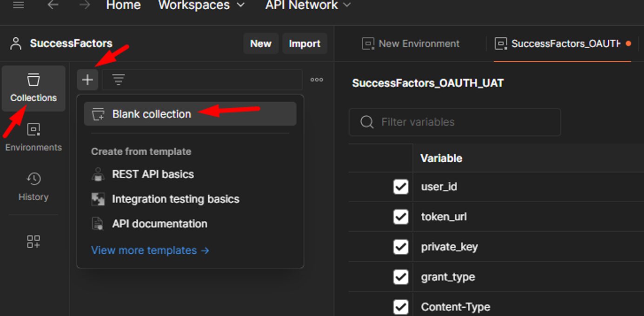This screenshot has width=644, height=316.
Task: Click the collections search input field
Action: tap(202, 80)
